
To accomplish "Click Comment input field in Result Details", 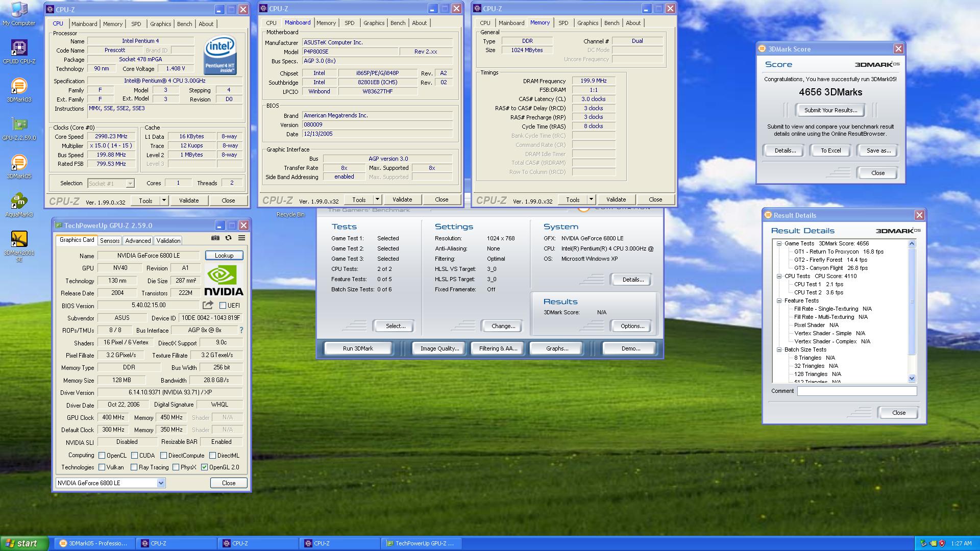I will 857,391.
